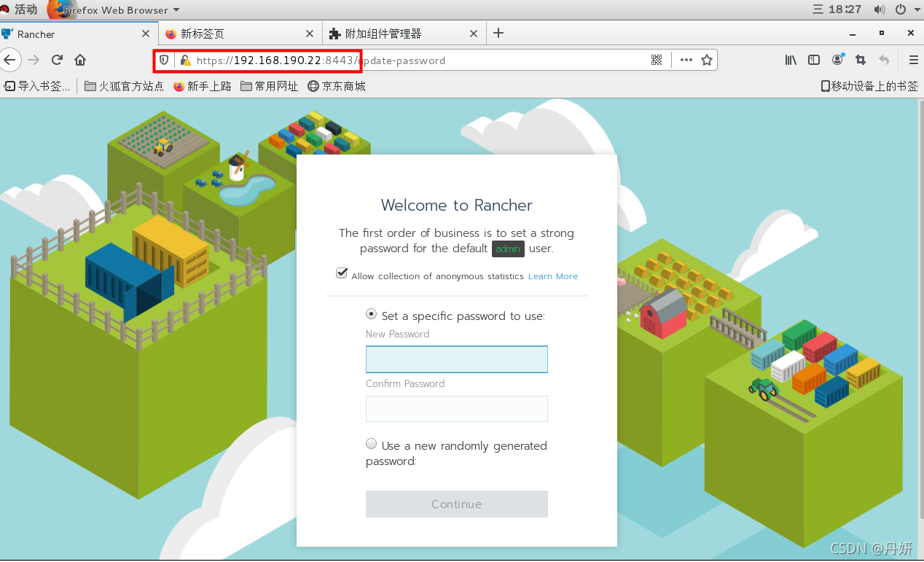Open the 新手上路 bookmark

coord(202,86)
